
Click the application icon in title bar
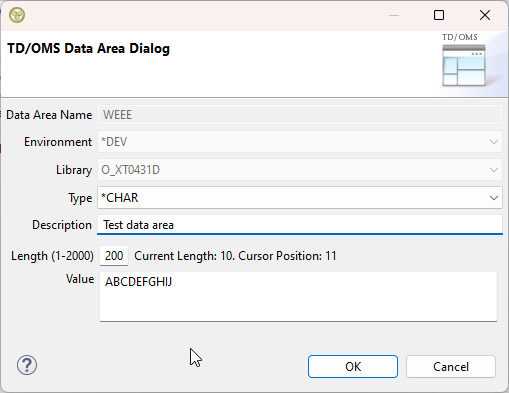[17, 15]
